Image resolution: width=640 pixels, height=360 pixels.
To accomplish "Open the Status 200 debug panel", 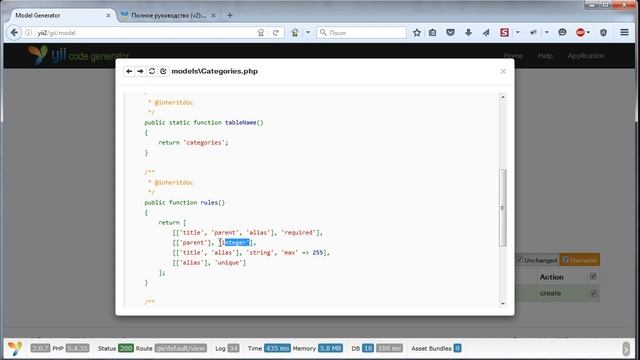I will (x=116, y=348).
